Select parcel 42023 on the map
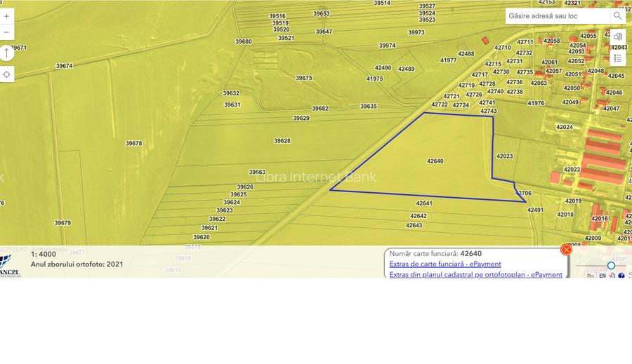This screenshot has width=632, height=364. pyautogui.click(x=504, y=156)
